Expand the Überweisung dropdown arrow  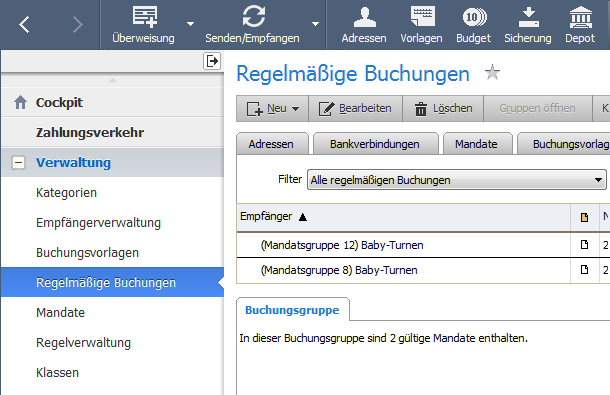click(x=190, y=24)
